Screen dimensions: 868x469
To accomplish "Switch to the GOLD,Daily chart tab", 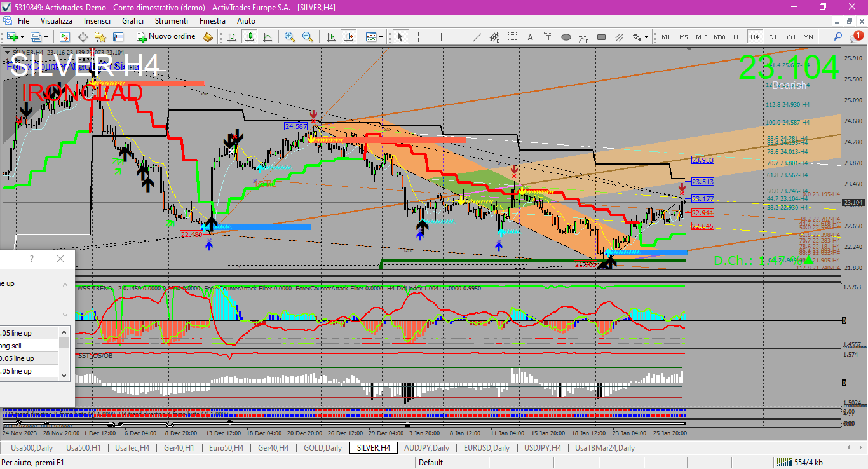I will tap(323, 448).
